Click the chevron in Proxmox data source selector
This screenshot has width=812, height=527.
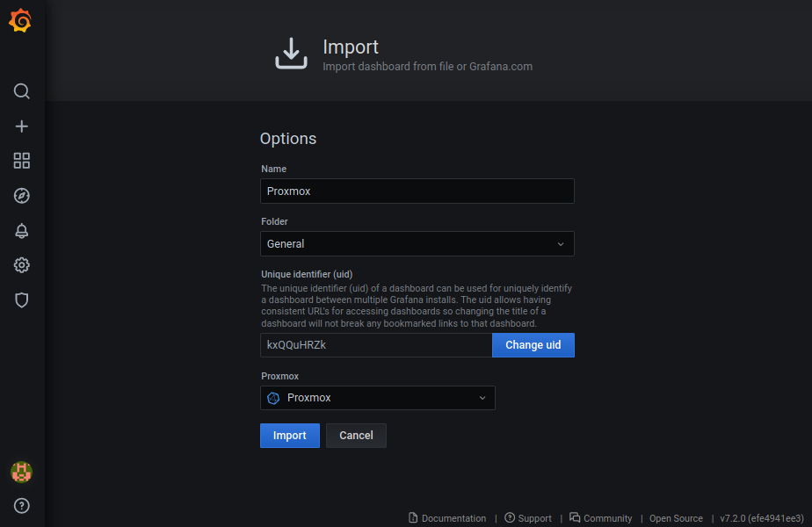tap(482, 398)
